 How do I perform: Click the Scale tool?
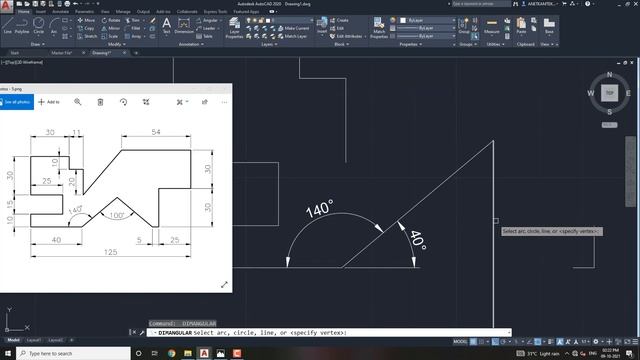coord(110,36)
